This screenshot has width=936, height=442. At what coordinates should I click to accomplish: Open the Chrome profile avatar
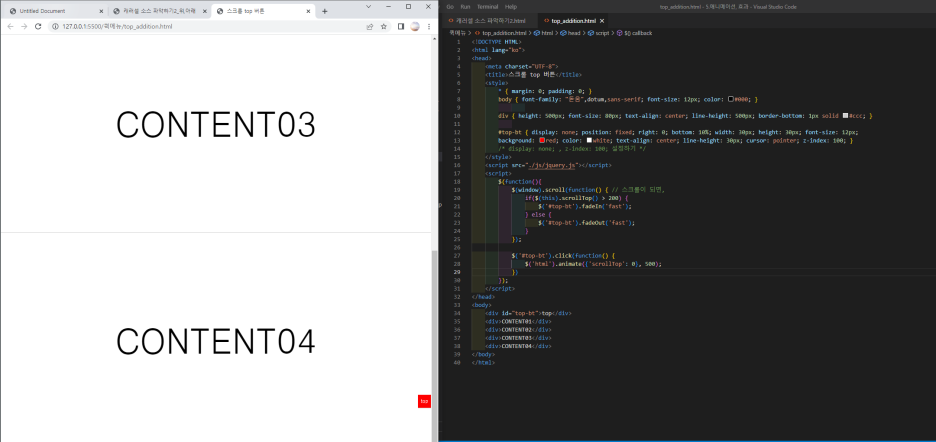pyautogui.click(x=415, y=26)
